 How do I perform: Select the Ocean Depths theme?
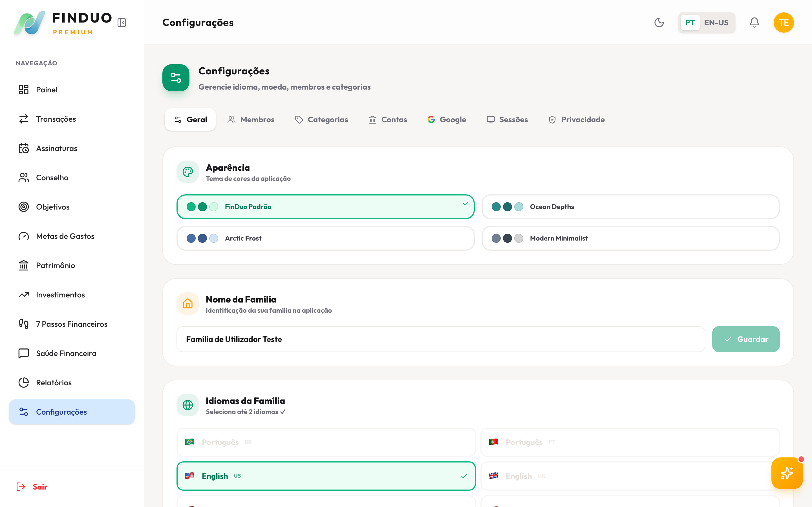point(630,207)
